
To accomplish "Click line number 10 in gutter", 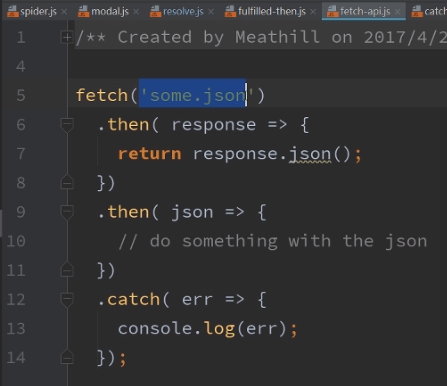I will (16, 241).
